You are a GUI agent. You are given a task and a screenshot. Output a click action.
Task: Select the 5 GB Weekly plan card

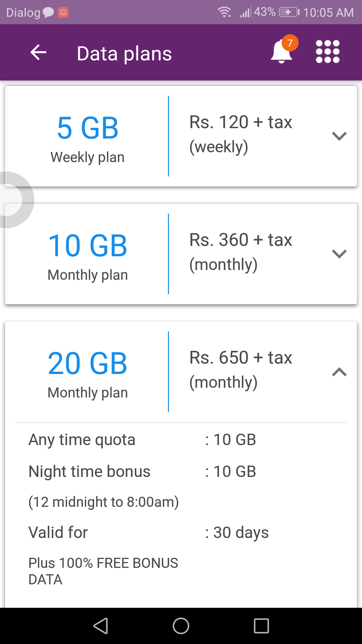(181, 136)
